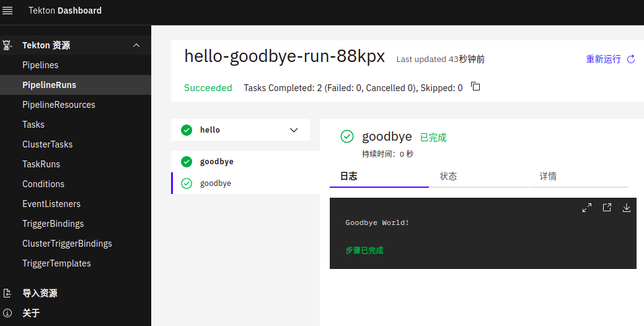Open Conditions in the sidebar
The image size is (644, 326).
[76, 184]
